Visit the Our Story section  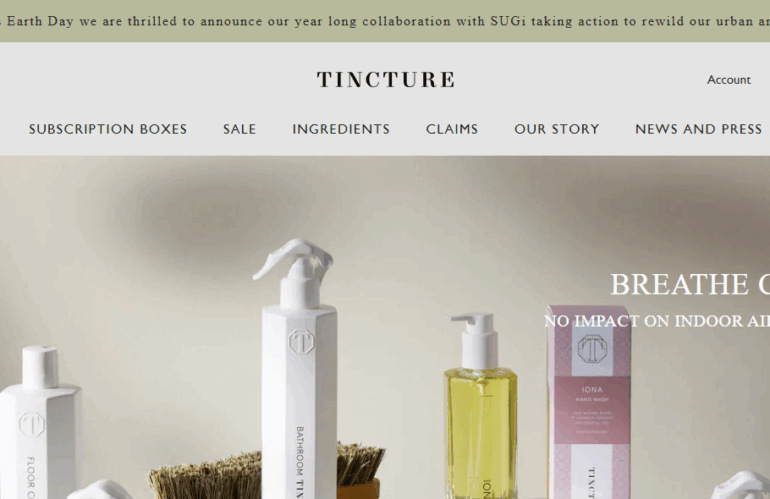coord(557,129)
